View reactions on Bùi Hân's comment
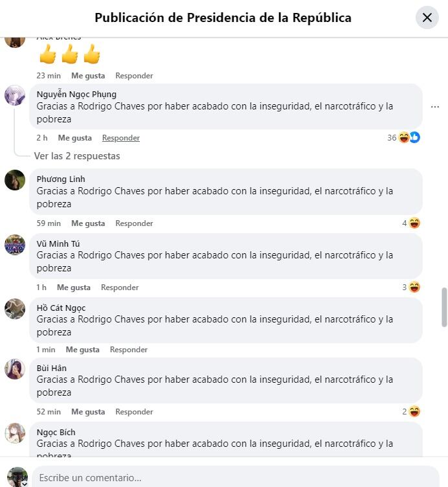448x487 pixels. (411, 411)
